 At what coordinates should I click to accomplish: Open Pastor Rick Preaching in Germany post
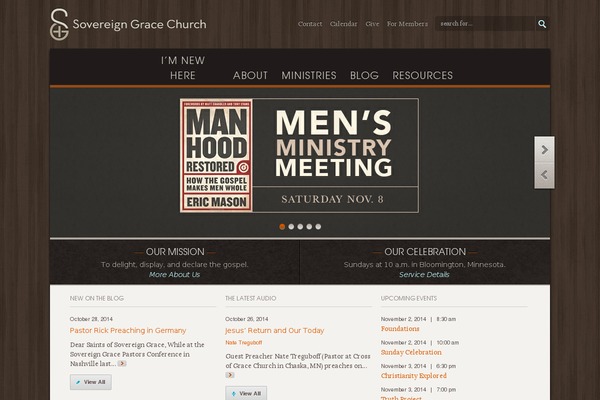point(128,330)
